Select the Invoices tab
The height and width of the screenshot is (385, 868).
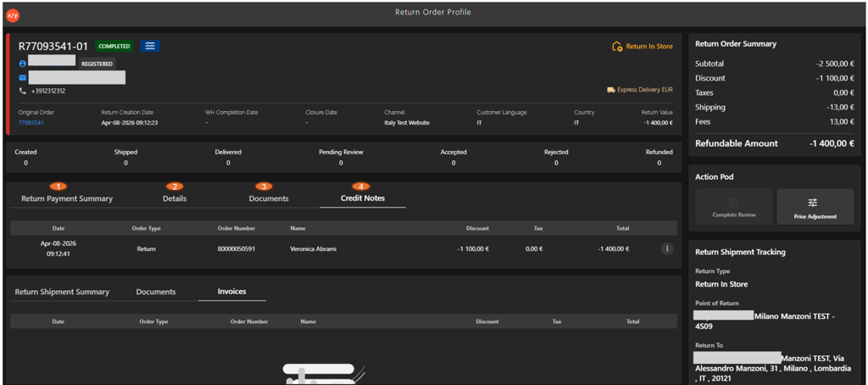(232, 292)
